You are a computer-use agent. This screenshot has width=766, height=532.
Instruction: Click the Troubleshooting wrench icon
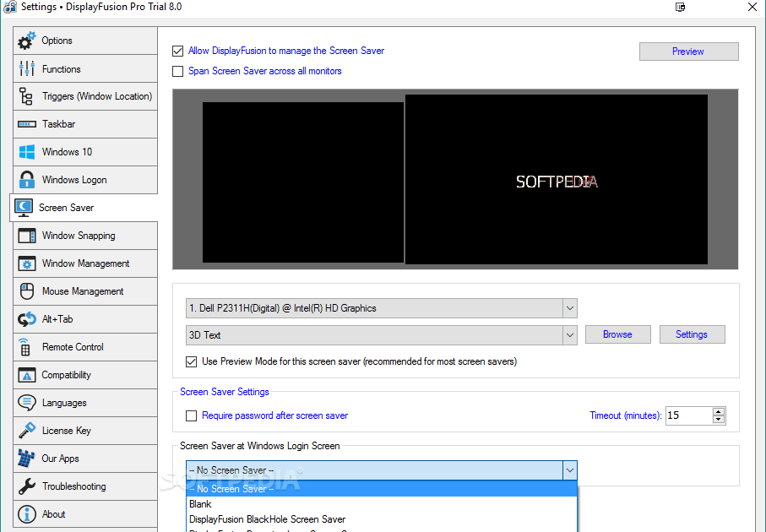point(27,486)
